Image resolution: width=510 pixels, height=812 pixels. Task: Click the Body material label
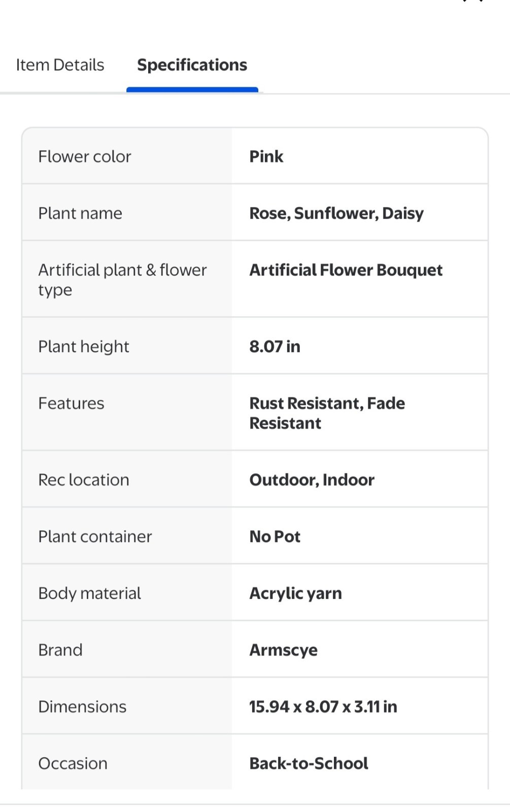90,593
